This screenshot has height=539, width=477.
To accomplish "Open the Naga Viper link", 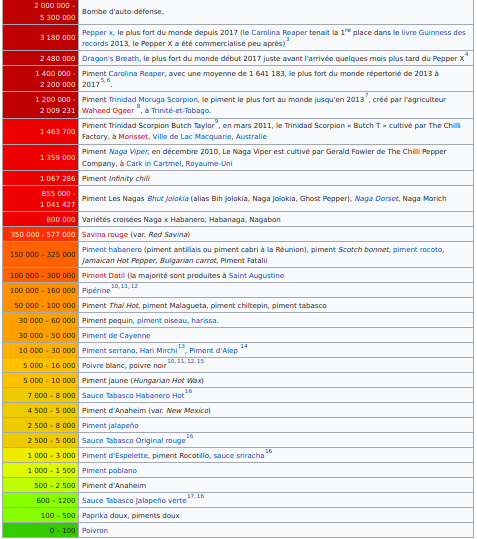I will (128, 152).
